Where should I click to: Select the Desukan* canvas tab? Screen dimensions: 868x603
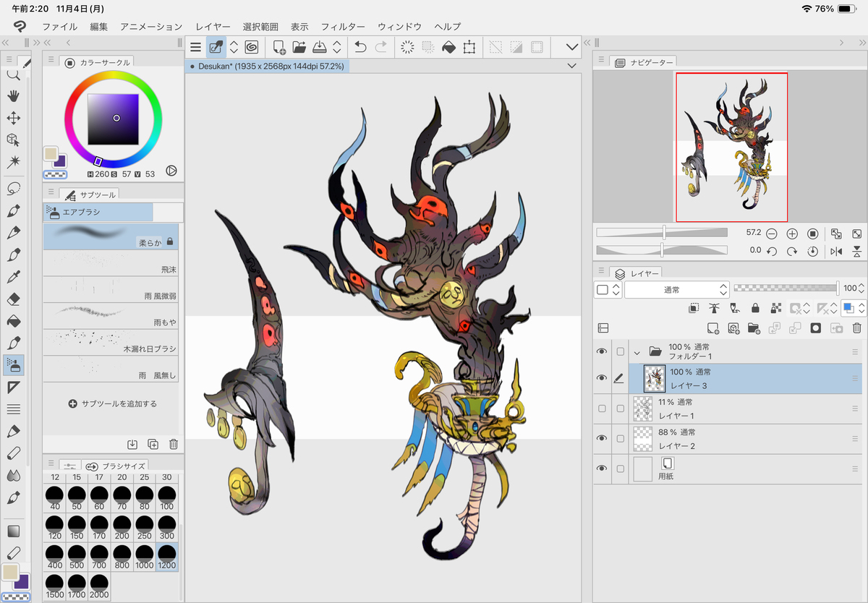tap(268, 66)
